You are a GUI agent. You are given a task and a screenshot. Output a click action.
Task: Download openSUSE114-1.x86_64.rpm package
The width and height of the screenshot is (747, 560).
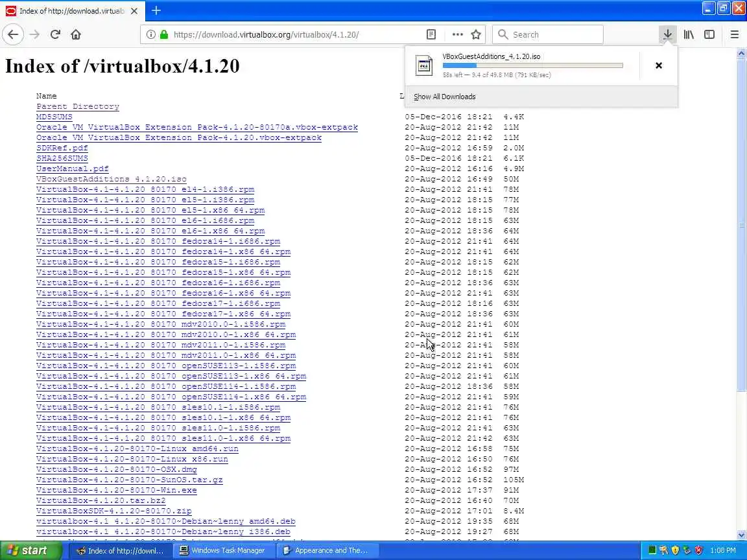[171, 397]
